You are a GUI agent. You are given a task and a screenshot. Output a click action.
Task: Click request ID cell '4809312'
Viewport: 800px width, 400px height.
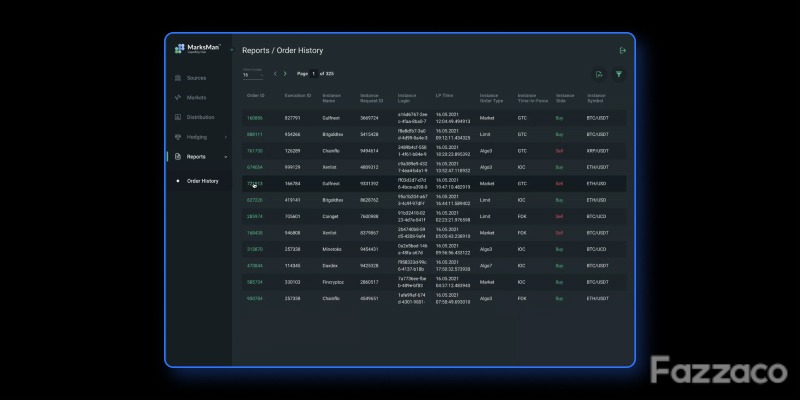(369, 167)
